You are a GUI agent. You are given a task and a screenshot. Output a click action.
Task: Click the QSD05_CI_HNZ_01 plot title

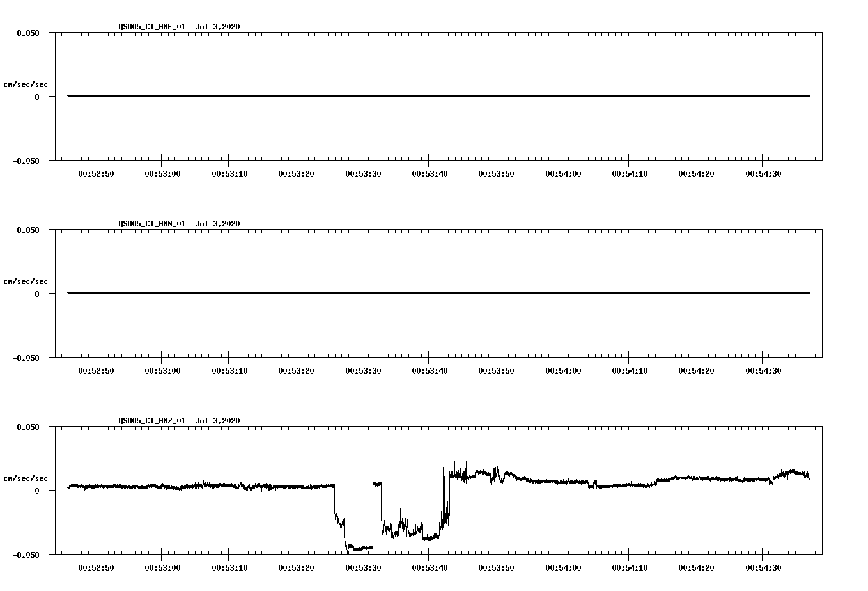[x=179, y=420]
